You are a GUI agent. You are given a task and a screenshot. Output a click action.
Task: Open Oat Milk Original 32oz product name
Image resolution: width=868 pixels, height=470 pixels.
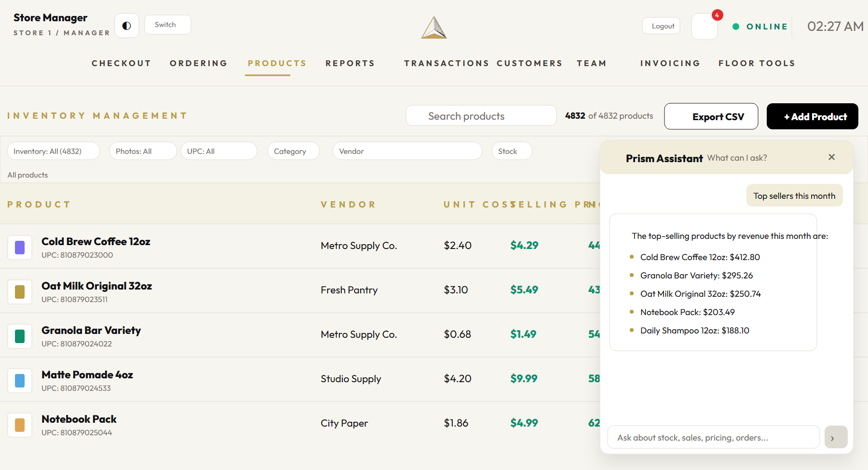[x=96, y=286]
